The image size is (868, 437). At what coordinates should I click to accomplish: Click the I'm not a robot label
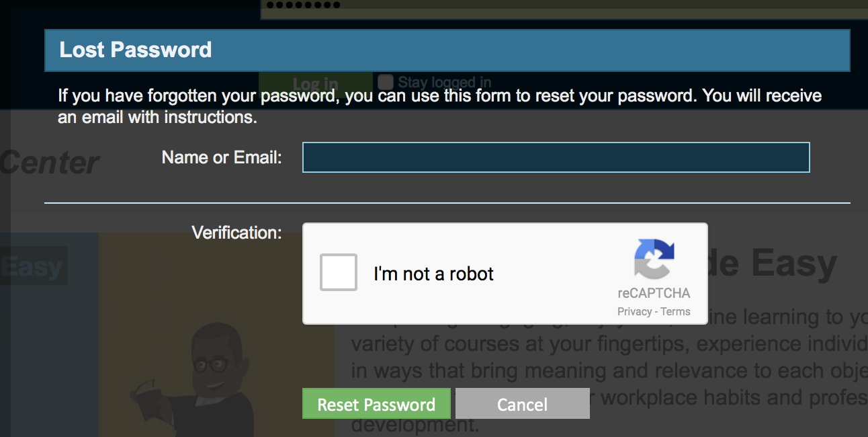433,274
